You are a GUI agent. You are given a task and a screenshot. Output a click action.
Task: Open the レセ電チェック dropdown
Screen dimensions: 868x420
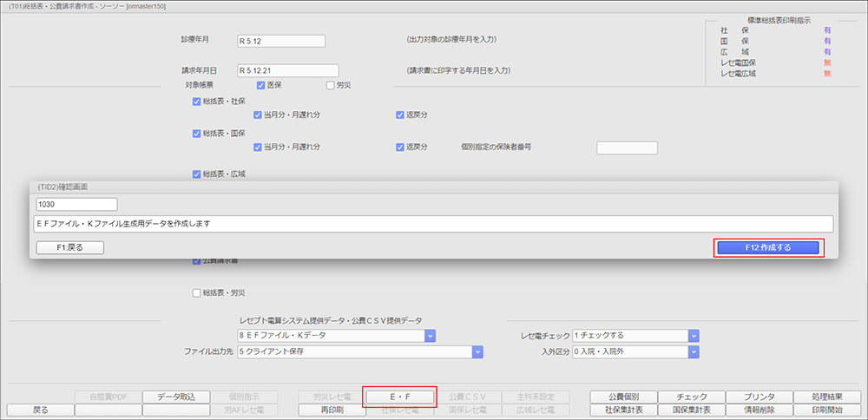pos(694,335)
